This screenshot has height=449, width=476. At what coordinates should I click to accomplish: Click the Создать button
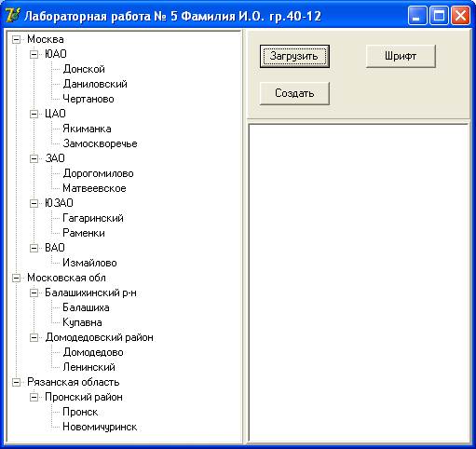[294, 93]
